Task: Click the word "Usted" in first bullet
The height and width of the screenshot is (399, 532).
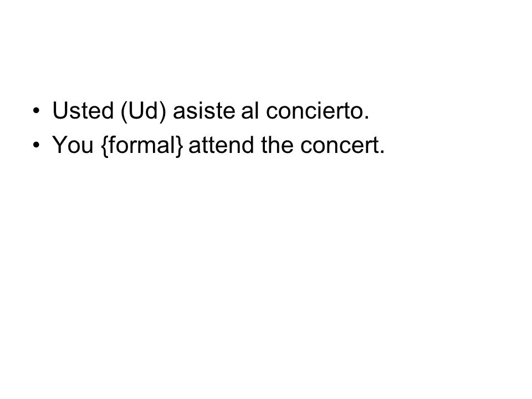Action: click(x=83, y=111)
